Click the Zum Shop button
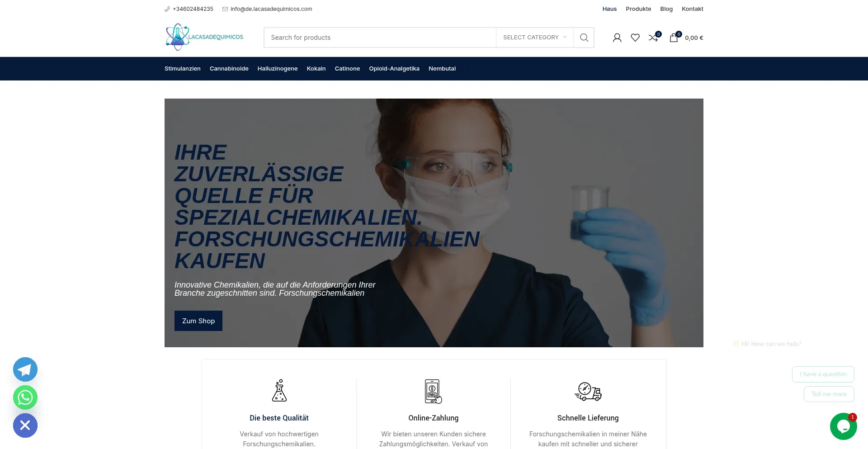Image resolution: width=868 pixels, height=449 pixels. pos(198,321)
